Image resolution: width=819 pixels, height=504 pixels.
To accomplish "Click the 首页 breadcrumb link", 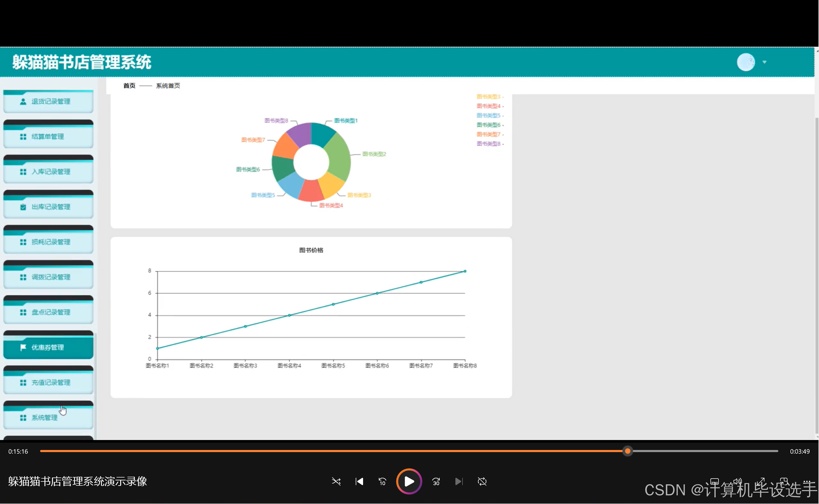I will (129, 86).
